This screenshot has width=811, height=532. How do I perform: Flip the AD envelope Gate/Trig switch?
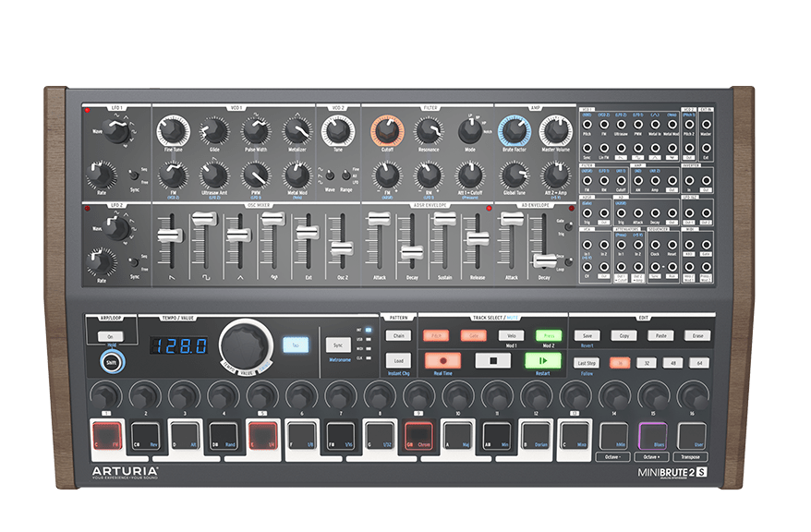[568, 227]
